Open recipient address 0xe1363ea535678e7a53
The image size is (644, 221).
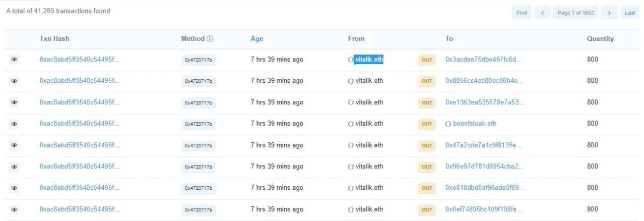pos(485,102)
